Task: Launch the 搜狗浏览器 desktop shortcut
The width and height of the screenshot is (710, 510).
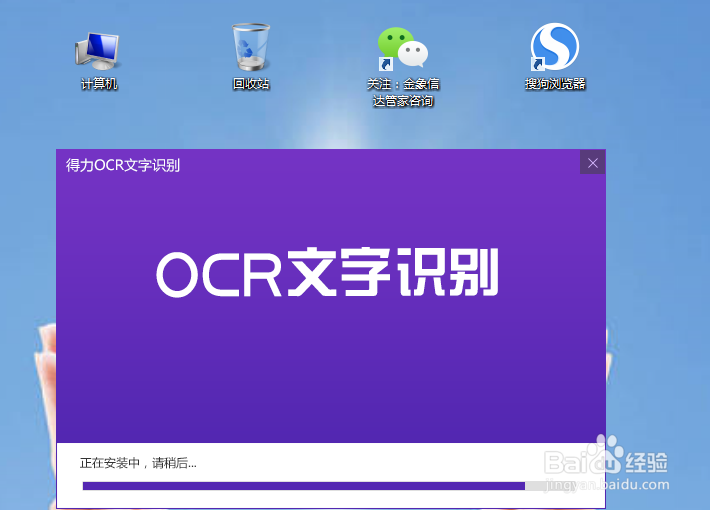Action: point(555,57)
